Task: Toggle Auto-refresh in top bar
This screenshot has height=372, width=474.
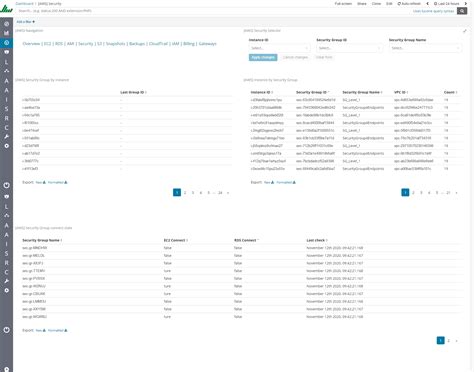Action: [x=409, y=4]
